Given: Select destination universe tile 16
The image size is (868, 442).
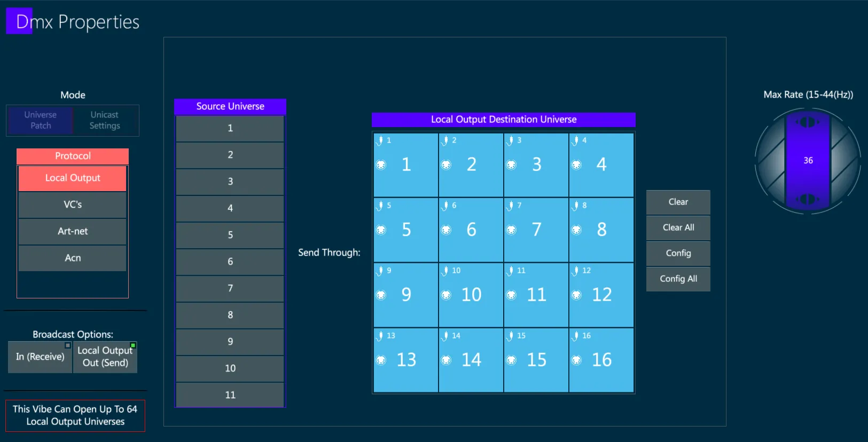Looking at the screenshot, I should [x=601, y=360].
